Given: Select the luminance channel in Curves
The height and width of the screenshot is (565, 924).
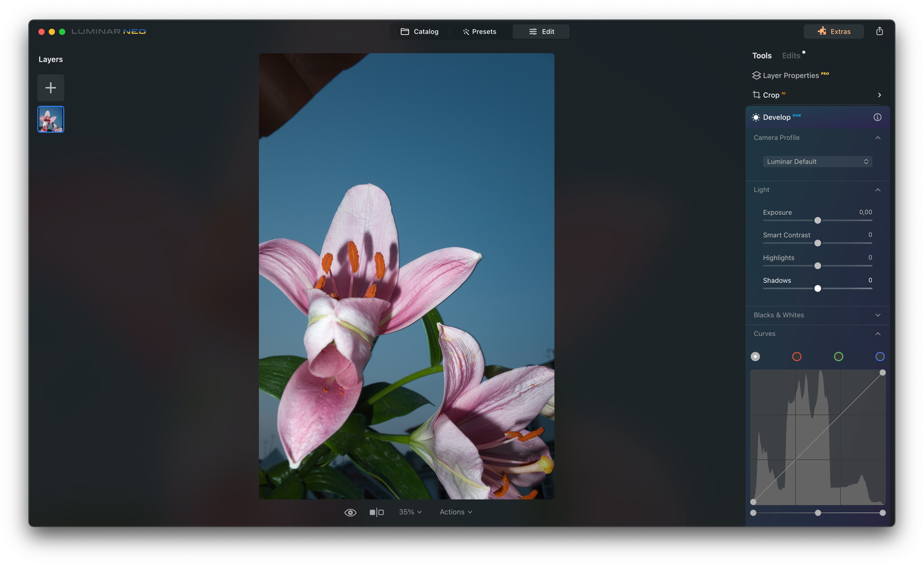Looking at the screenshot, I should click(x=755, y=356).
